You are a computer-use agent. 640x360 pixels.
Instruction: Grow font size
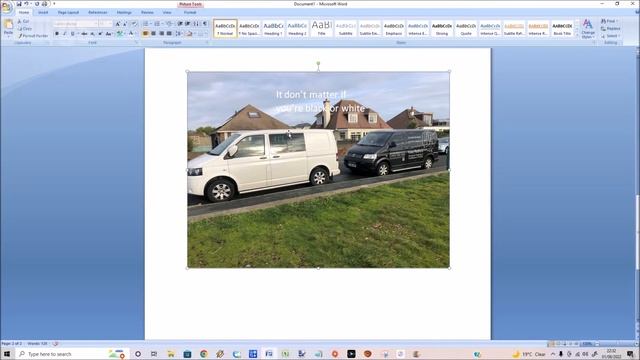[x=118, y=24]
